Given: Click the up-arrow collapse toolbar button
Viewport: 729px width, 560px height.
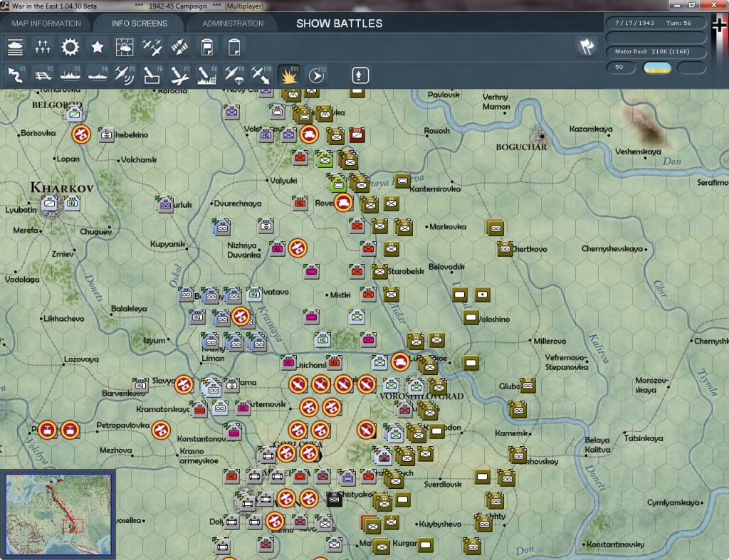Looking at the screenshot, I should [x=360, y=75].
